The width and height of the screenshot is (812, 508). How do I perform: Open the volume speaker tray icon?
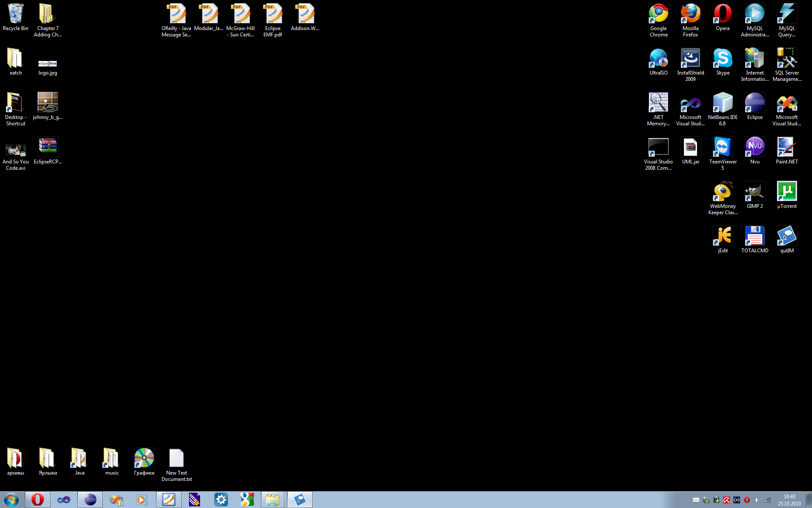757,500
